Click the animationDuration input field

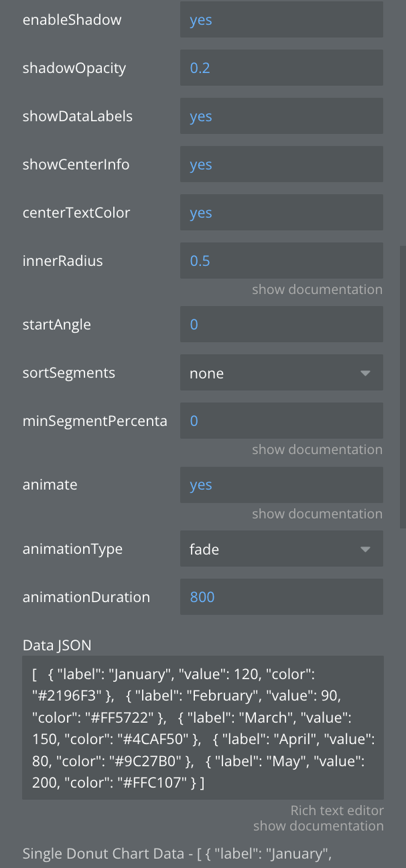pyautogui.click(x=281, y=597)
